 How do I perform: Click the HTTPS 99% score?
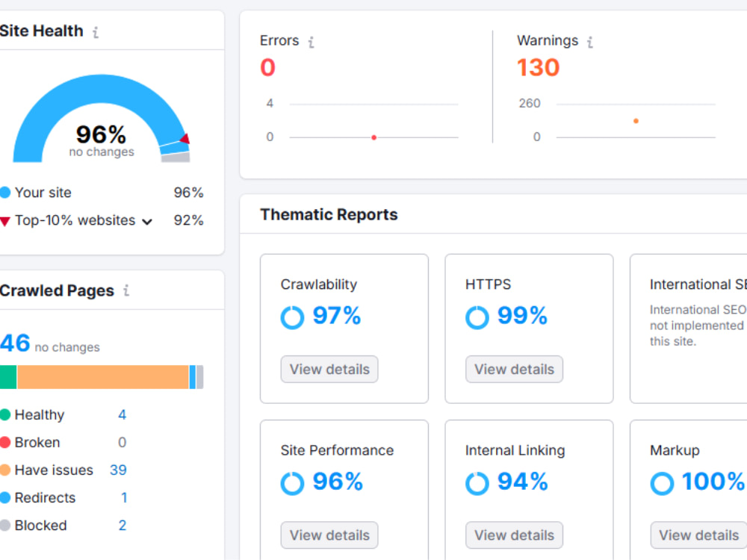[x=522, y=316]
